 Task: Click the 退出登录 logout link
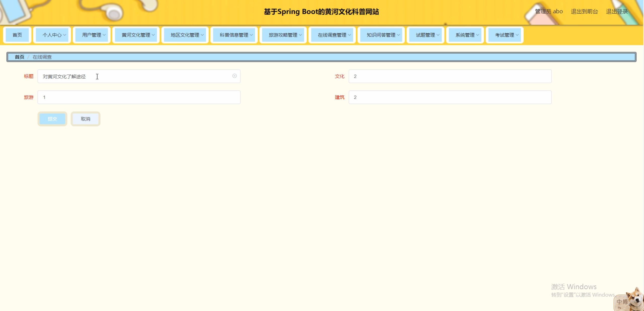tap(617, 12)
